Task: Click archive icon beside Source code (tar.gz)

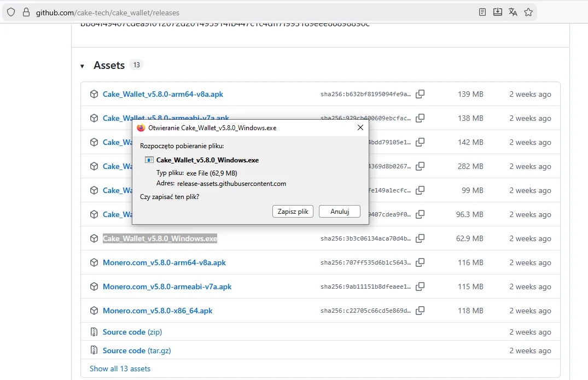Action: pos(94,350)
